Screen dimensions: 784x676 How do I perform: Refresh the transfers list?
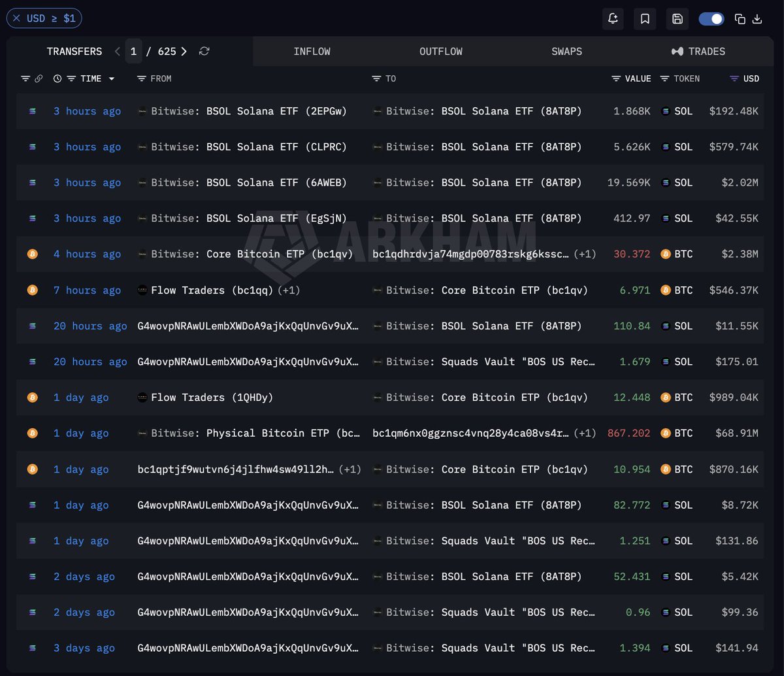204,52
